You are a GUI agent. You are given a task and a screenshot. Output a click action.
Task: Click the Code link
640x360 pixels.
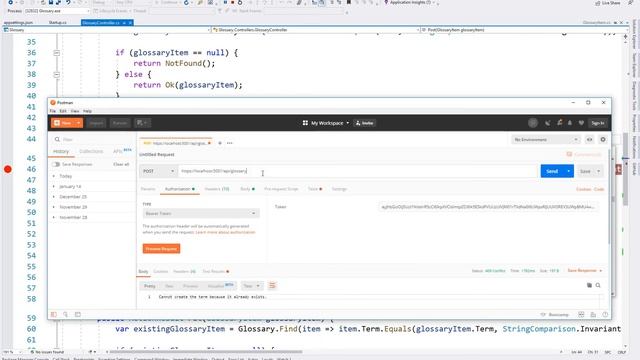click(x=599, y=189)
